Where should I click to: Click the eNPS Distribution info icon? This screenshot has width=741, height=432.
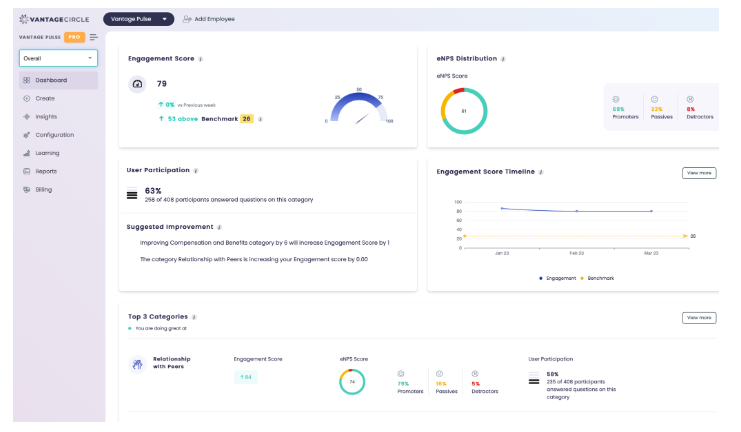point(502,59)
